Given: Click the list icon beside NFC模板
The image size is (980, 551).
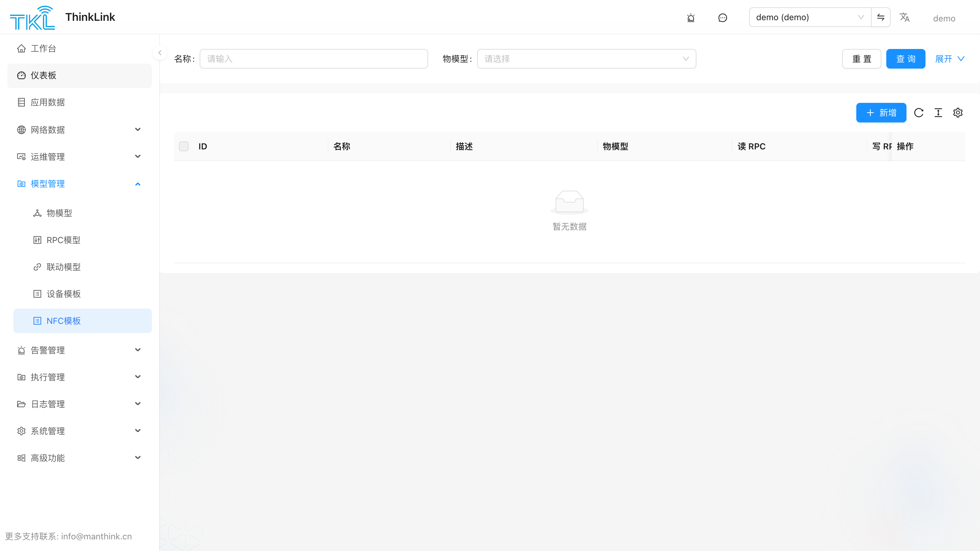Looking at the screenshot, I should click(37, 321).
